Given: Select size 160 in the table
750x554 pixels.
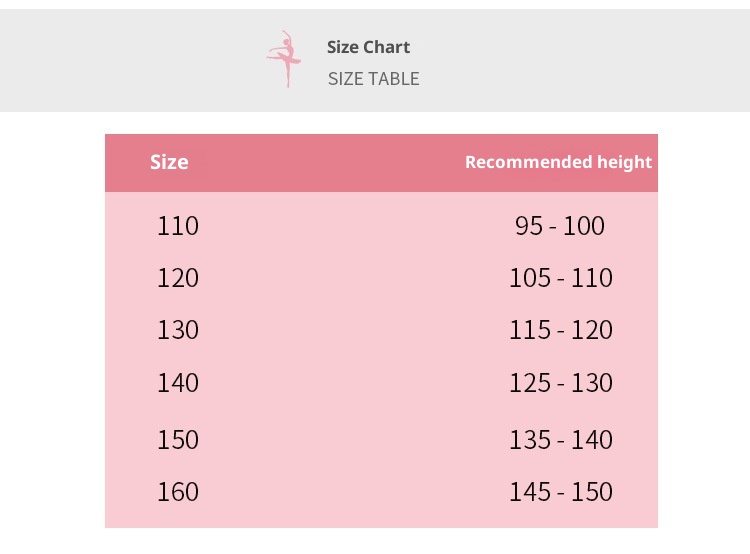Looking at the screenshot, I should (178, 492).
